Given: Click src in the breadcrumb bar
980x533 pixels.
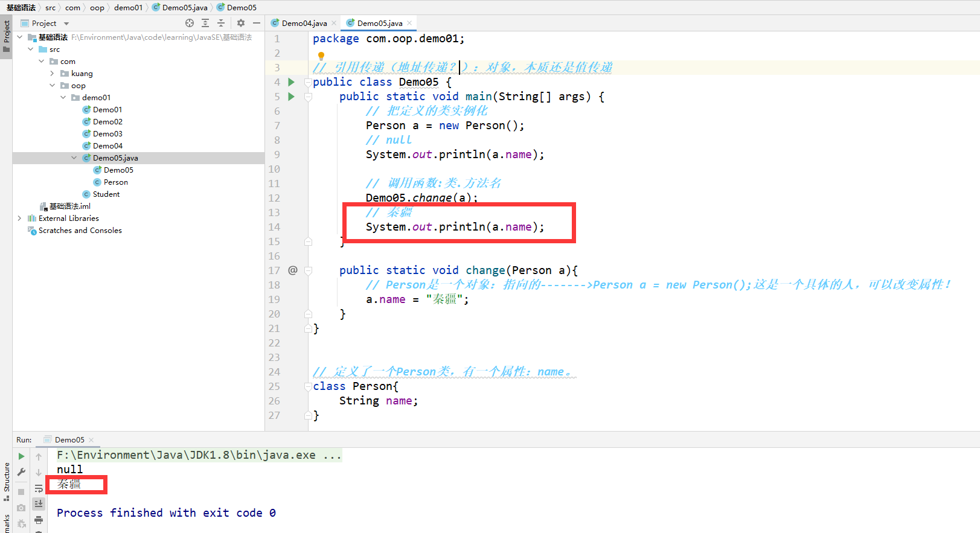Looking at the screenshot, I should pos(50,7).
